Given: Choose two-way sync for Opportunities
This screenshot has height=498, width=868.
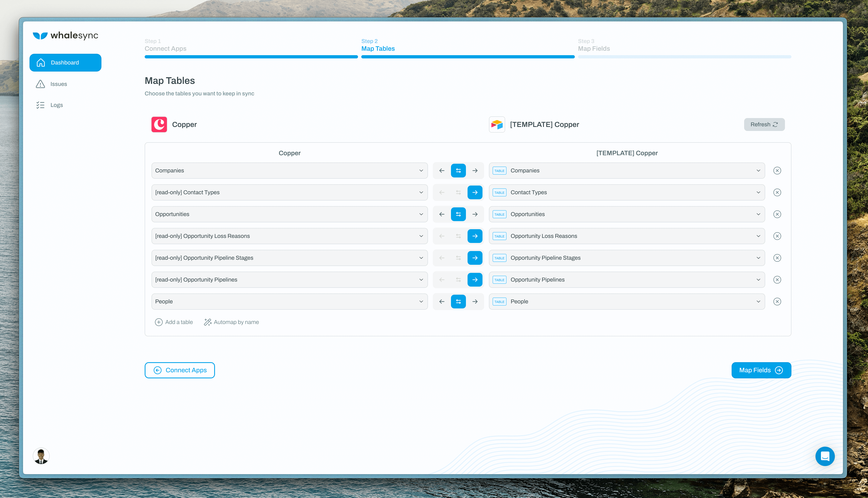Looking at the screenshot, I should [x=458, y=214].
